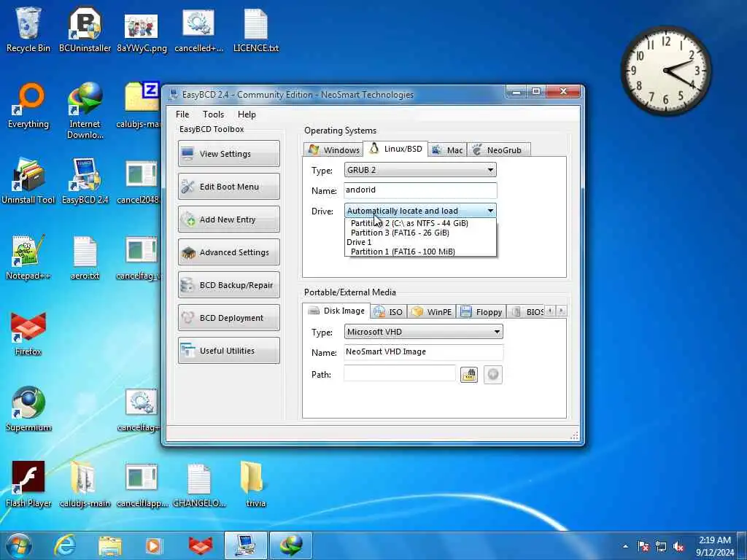Collapse the Drive dropdown arrow
The height and width of the screenshot is (560, 747).
pyautogui.click(x=490, y=211)
